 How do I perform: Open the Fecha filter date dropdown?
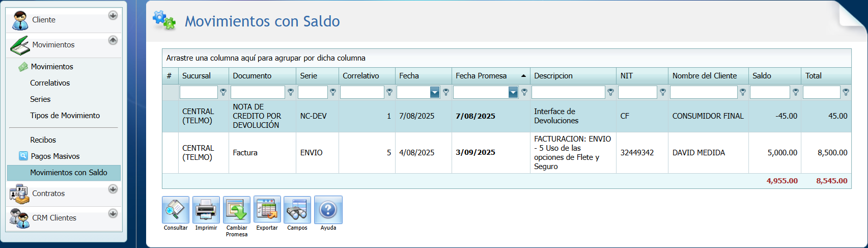(435, 92)
